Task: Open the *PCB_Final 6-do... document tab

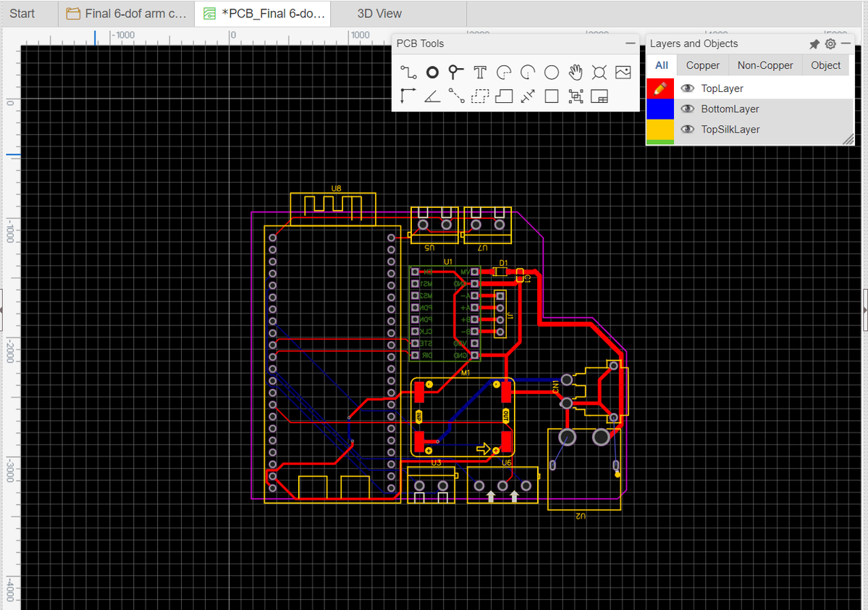Action: tap(263, 13)
